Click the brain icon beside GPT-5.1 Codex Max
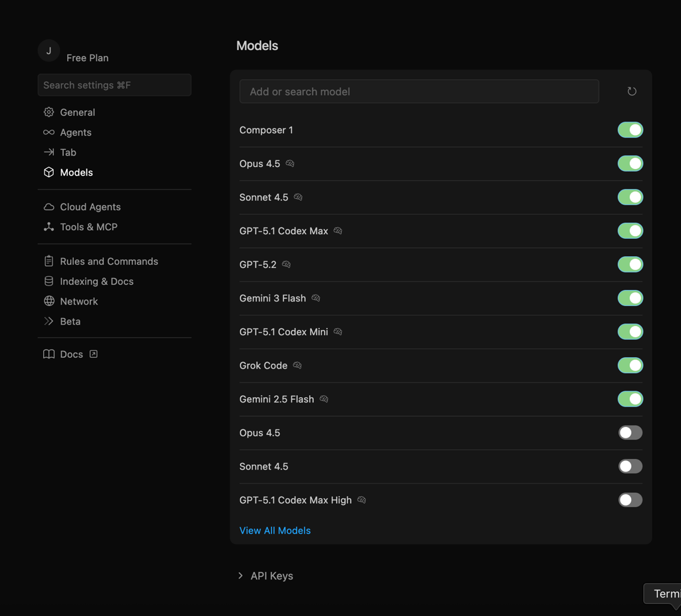 coord(338,231)
